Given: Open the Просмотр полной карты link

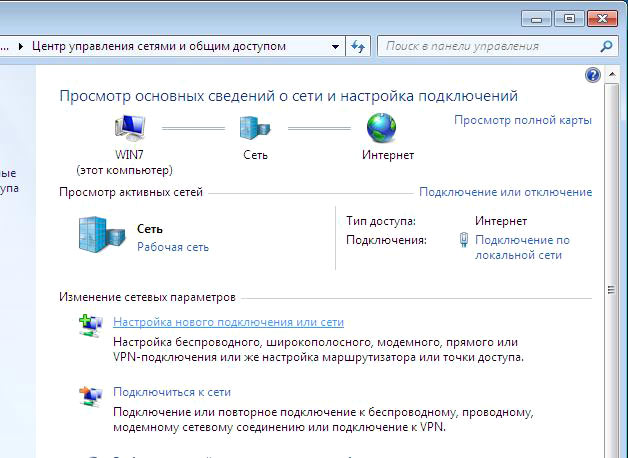Looking at the screenshot, I should click(522, 120).
